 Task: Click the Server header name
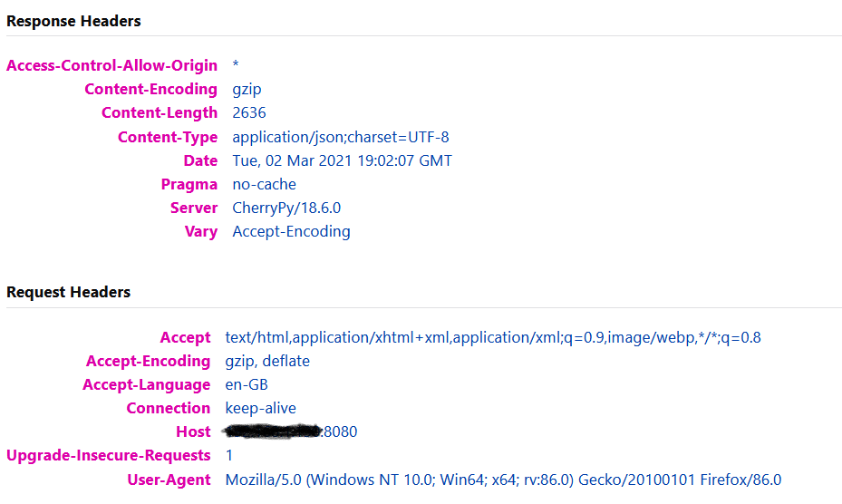coord(194,208)
